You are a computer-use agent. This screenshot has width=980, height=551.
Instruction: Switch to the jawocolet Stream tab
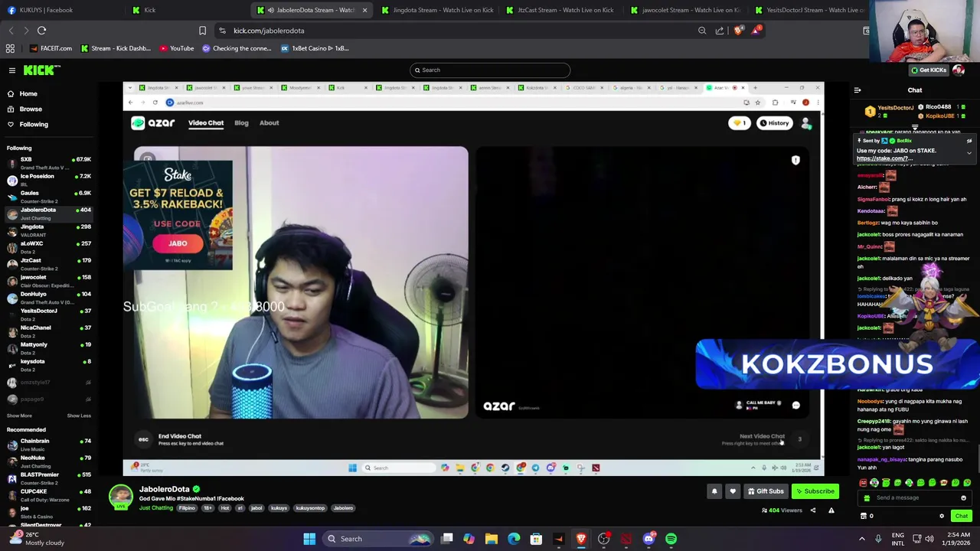pyautogui.click(x=688, y=10)
